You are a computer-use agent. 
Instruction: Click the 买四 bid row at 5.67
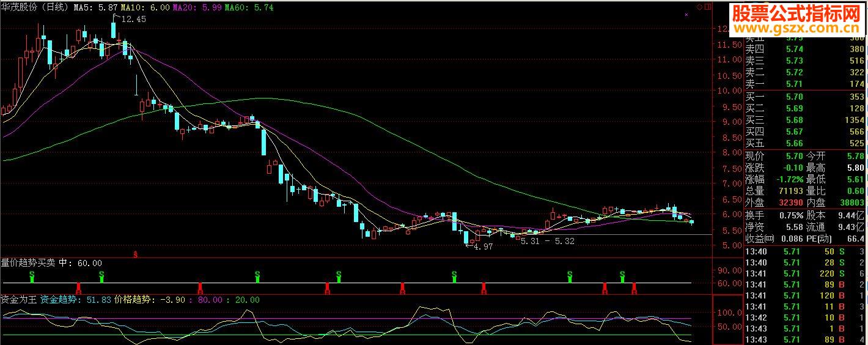(804, 132)
